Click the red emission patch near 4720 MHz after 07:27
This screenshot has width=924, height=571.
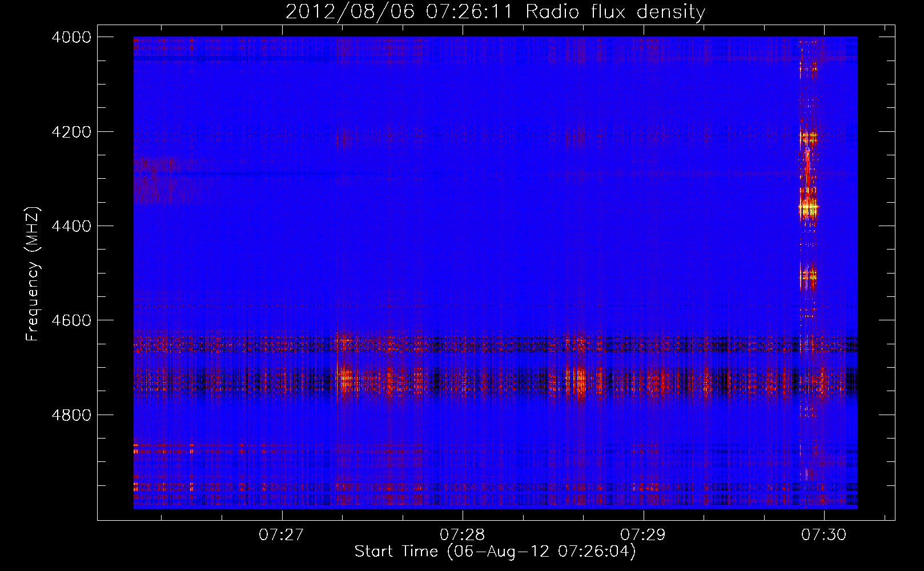[x=345, y=378]
